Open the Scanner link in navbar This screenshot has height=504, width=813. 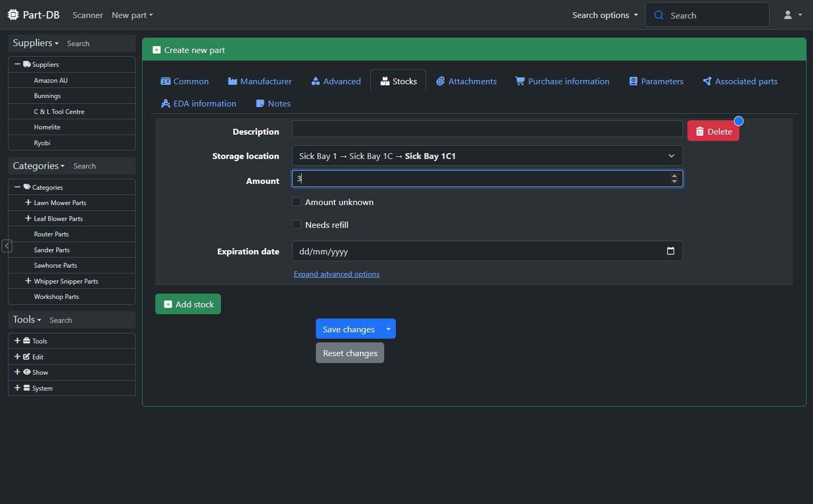pos(87,15)
